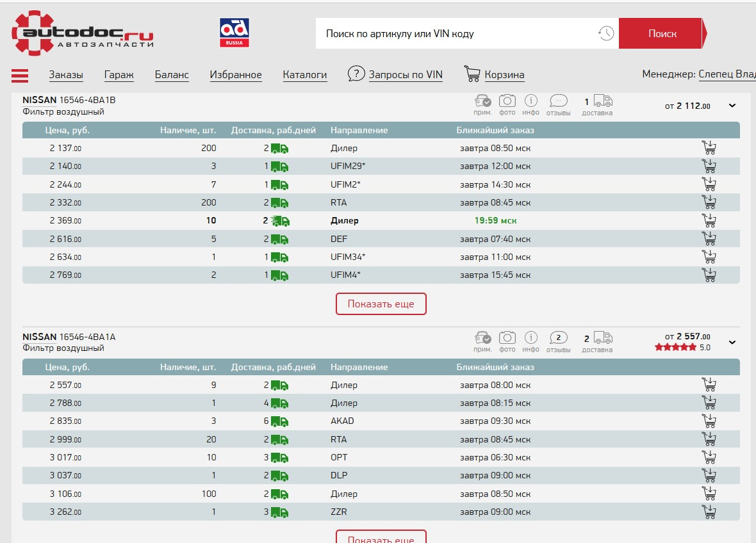Screen dimensions: 756x543
Task: Sort by Цена, руб. header in first table
Action: 67,130
